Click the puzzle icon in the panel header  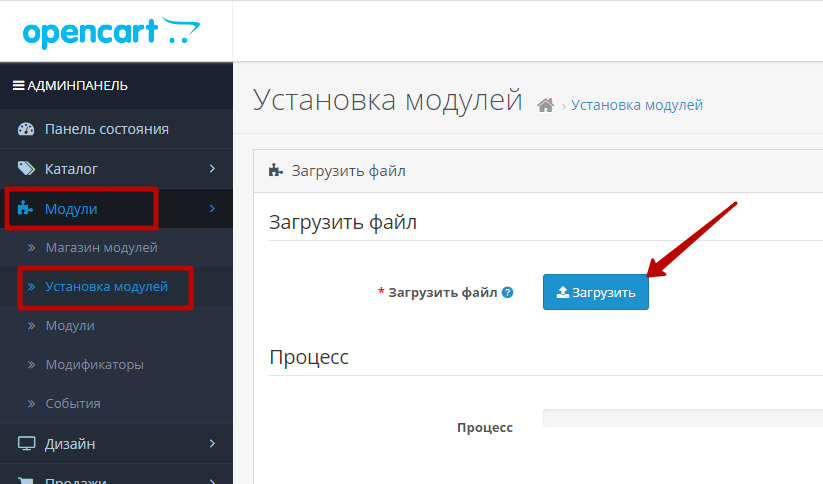pos(276,171)
